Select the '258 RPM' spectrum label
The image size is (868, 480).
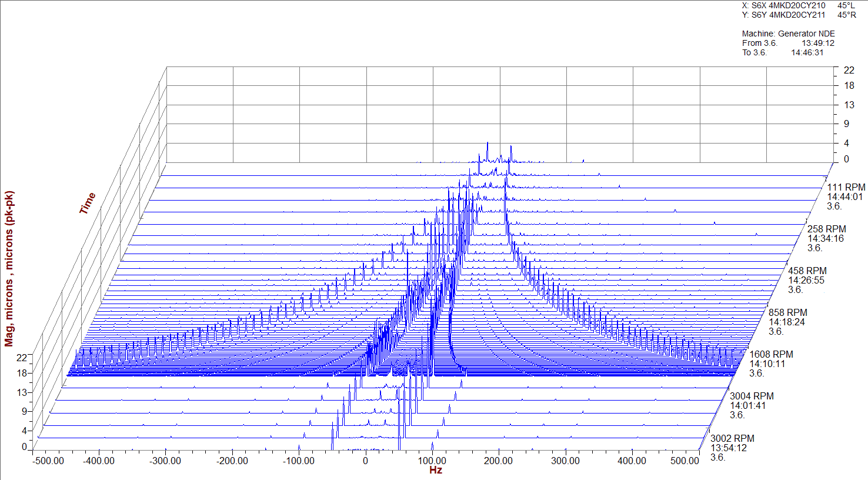point(827,229)
